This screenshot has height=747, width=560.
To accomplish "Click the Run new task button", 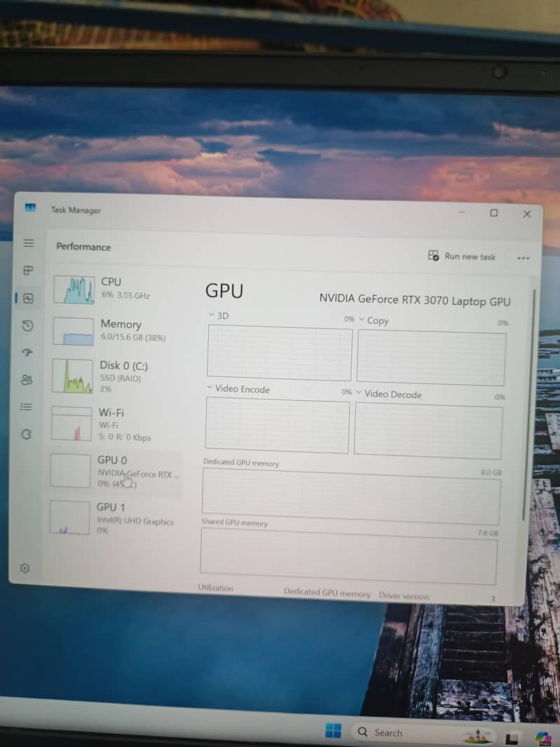I will tap(461, 256).
